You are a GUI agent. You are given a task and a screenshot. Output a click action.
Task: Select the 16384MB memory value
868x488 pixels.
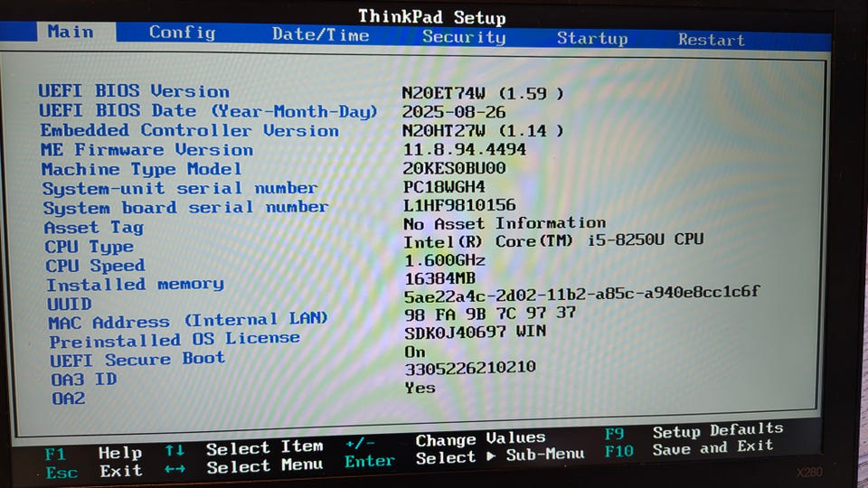(x=440, y=278)
